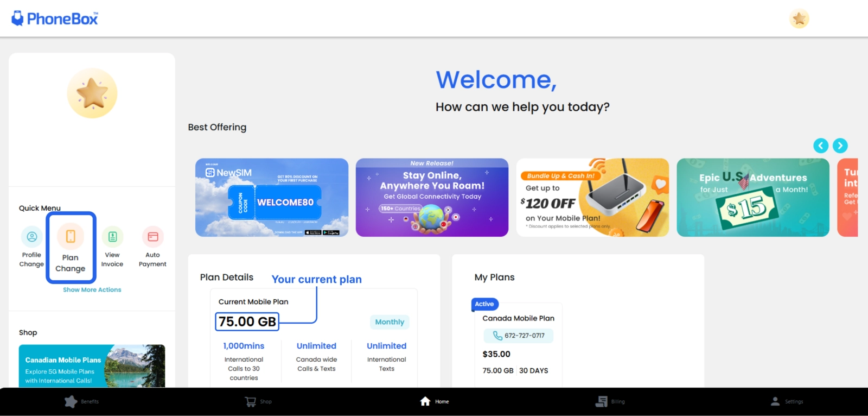This screenshot has height=416, width=868.
Task: Open the Billing tab in bottom bar
Action: 610,402
